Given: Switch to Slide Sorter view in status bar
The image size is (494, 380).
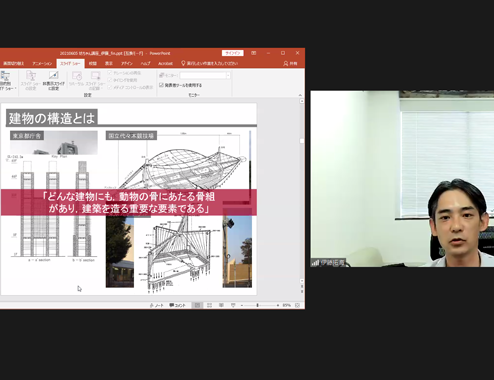Looking at the screenshot, I should tap(209, 305).
